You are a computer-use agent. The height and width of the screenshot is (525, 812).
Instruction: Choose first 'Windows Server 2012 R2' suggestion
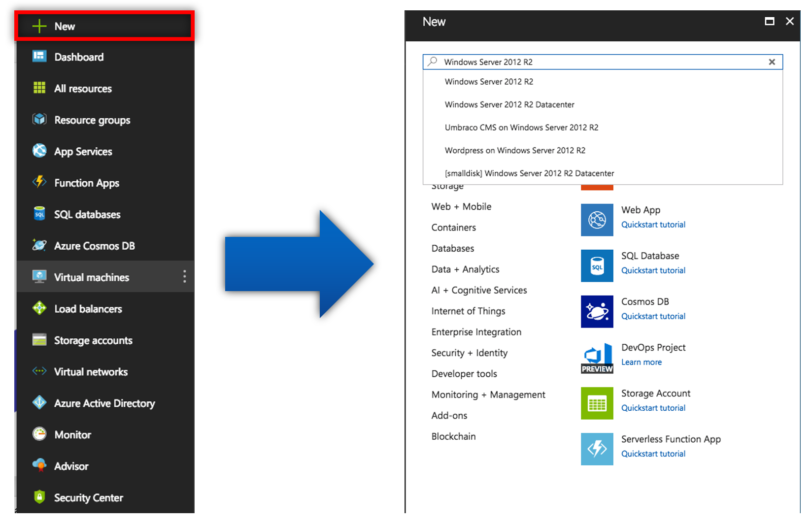point(489,82)
